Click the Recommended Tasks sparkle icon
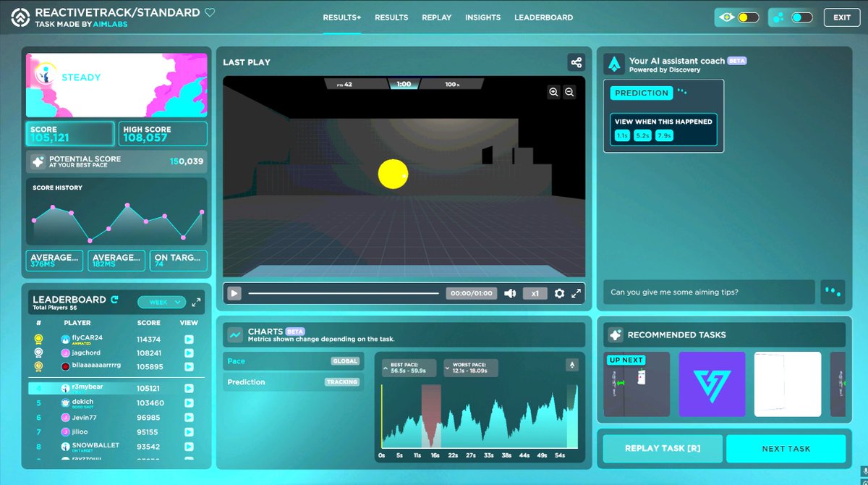Image resolution: width=868 pixels, height=485 pixels. coord(616,335)
